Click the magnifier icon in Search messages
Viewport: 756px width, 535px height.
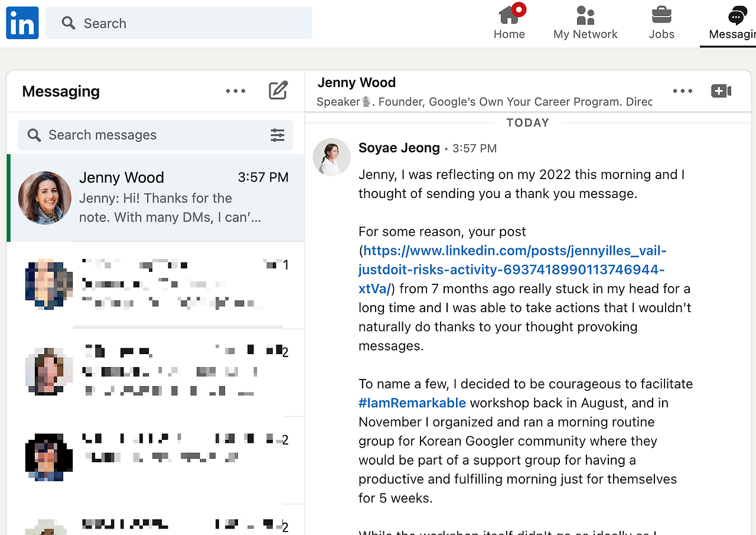click(x=34, y=135)
